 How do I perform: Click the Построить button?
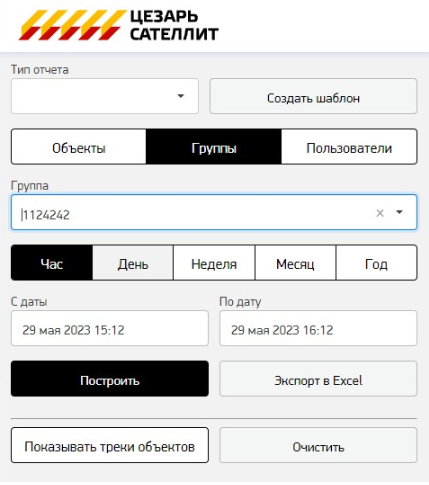coord(110,379)
